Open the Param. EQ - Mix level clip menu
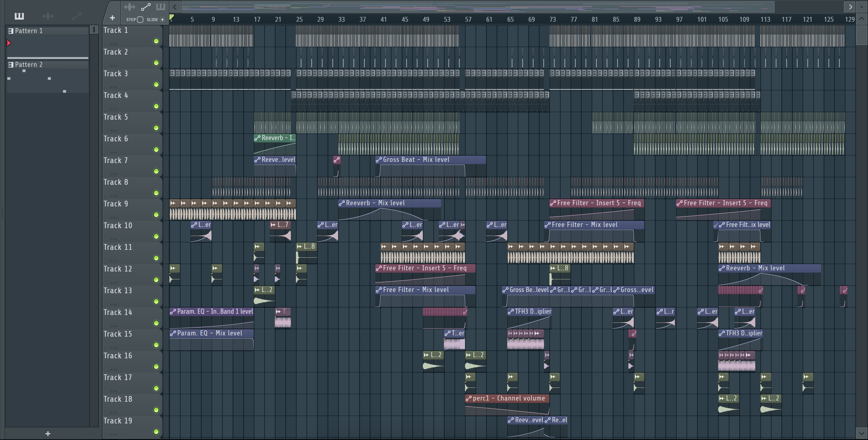The height and width of the screenshot is (440, 868). coord(173,333)
